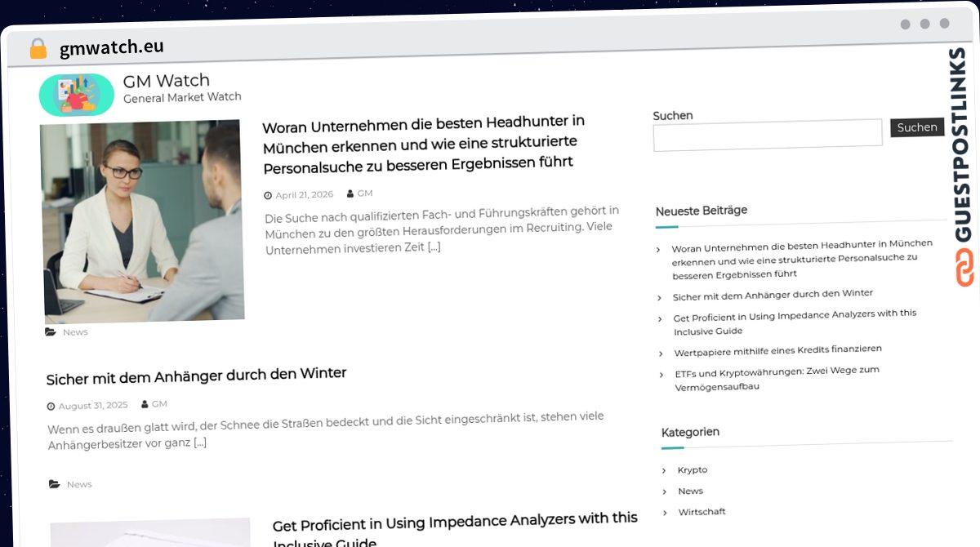Image resolution: width=980 pixels, height=547 pixels.
Task: Click the chevron before Wirtschaft
Action: (666, 512)
